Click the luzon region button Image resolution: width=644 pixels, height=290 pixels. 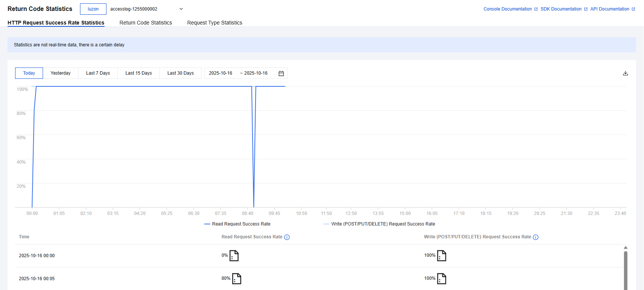pos(93,9)
